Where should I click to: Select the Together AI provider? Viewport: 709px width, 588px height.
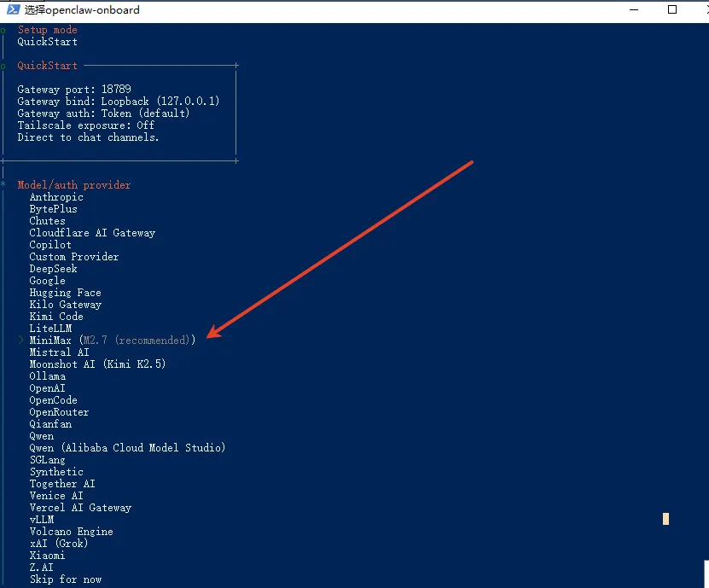(x=62, y=484)
